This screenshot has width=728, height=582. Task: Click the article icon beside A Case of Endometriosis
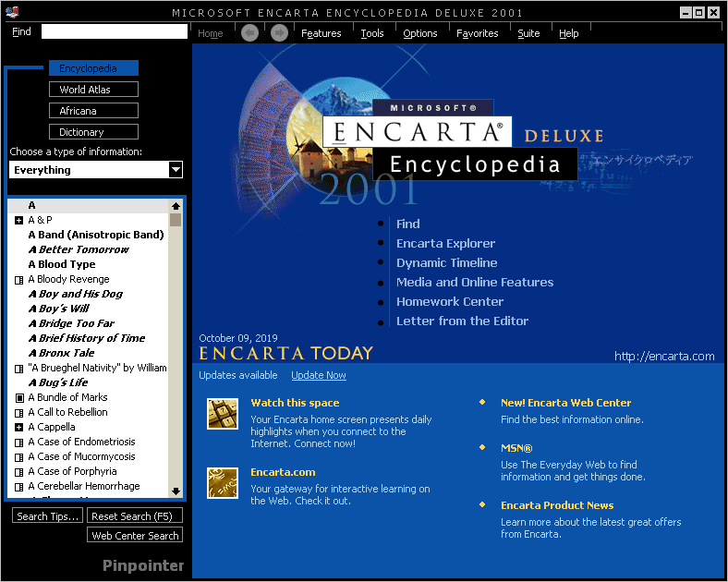pos(19,443)
